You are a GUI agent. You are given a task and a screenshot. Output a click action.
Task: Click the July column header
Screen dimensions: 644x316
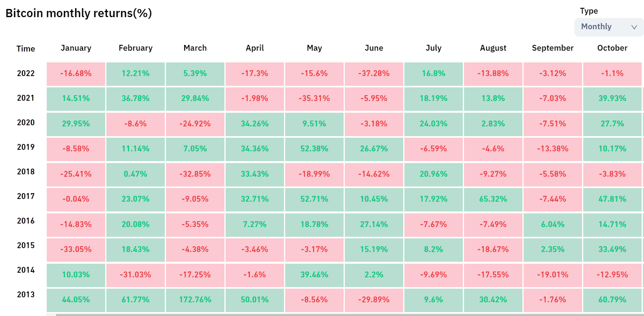point(434,48)
